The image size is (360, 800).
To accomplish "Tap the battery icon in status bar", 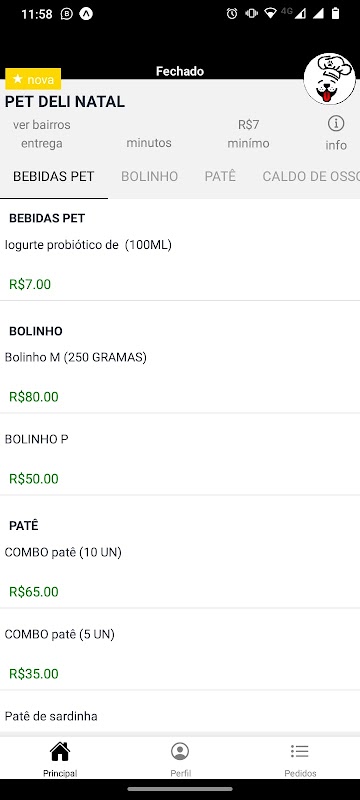I will 336,14.
